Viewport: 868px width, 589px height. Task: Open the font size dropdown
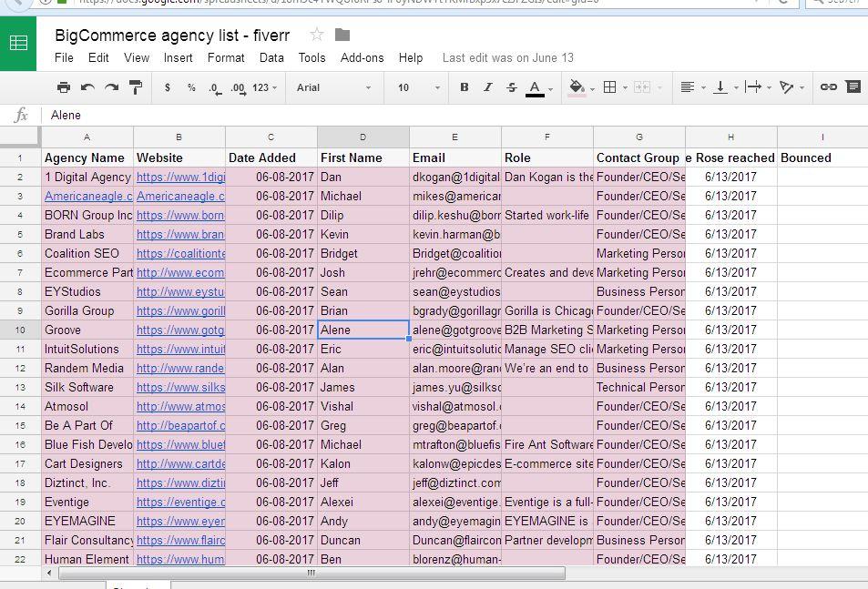[414, 87]
